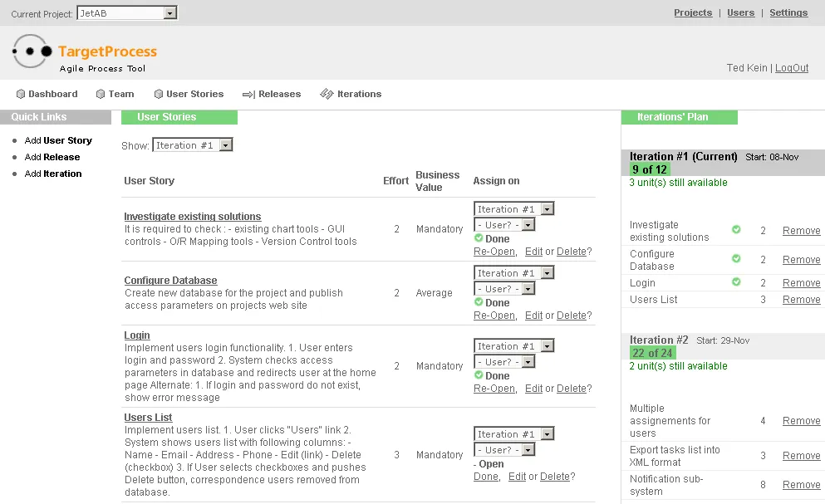Go to the Dashboard tab
The width and height of the screenshot is (825, 504).
coord(52,94)
